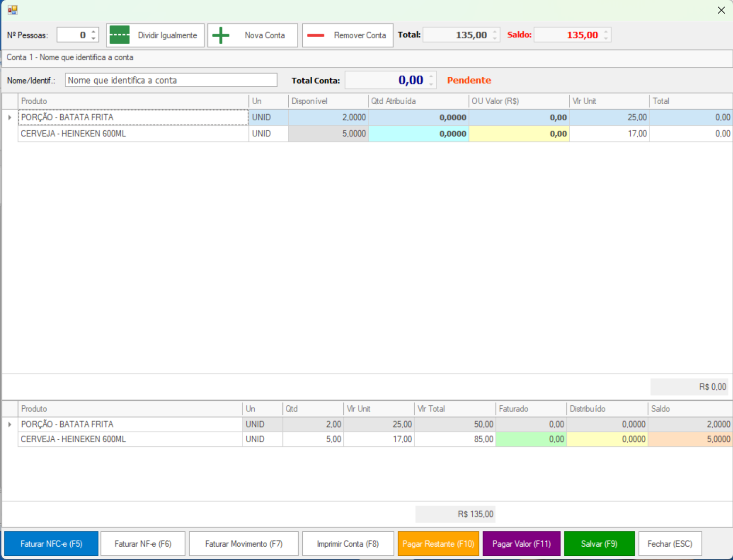Screen dimensions: 733x560
Task: Click Faturar NF-e (F6) button
Action: (x=143, y=544)
